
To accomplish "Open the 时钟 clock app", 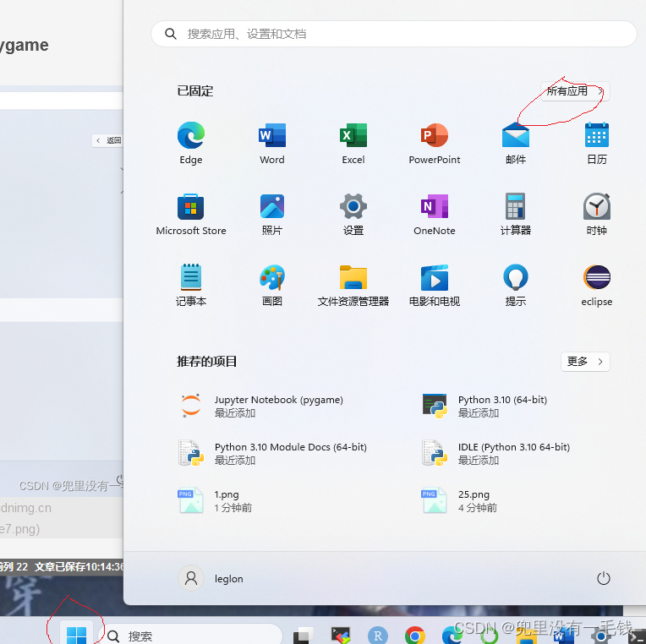I will pyautogui.click(x=597, y=214).
